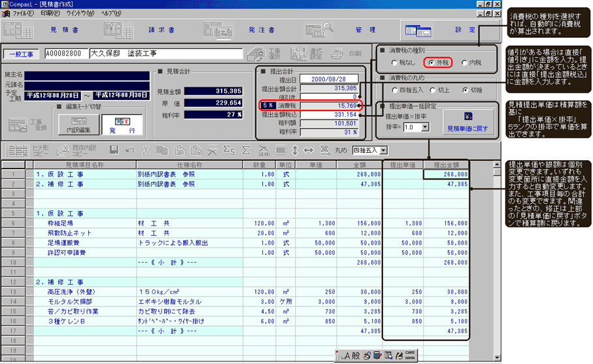Click the 書式設定 icon

click(299, 54)
